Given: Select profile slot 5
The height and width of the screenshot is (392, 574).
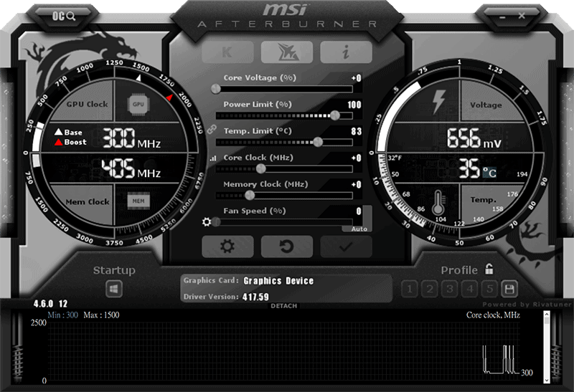Looking at the screenshot, I should coord(490,290).
